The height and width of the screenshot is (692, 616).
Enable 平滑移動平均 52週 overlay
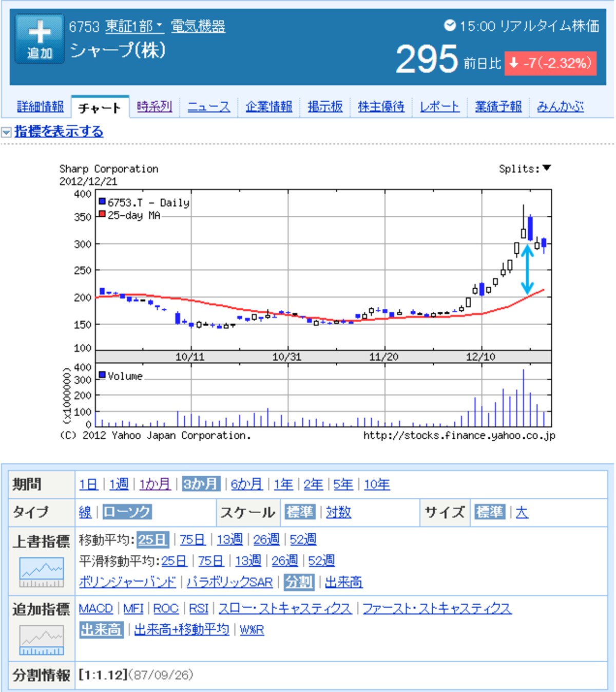pyautogui.click(x=321, y=560)
